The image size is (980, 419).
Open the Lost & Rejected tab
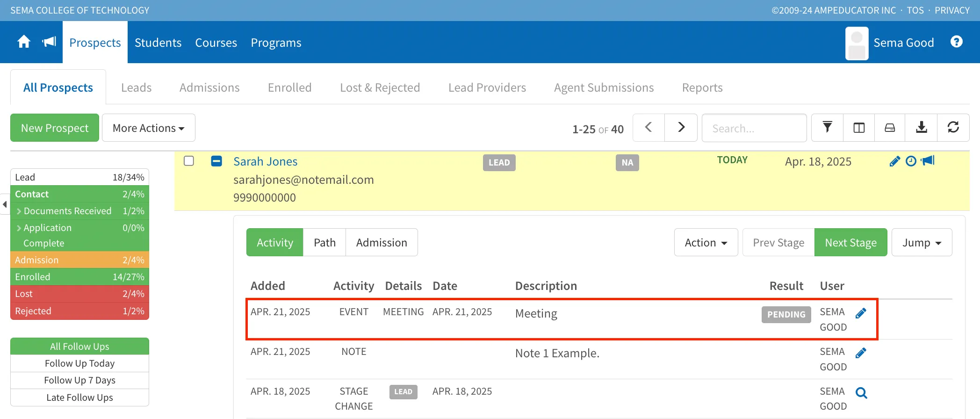coord(380,87)
